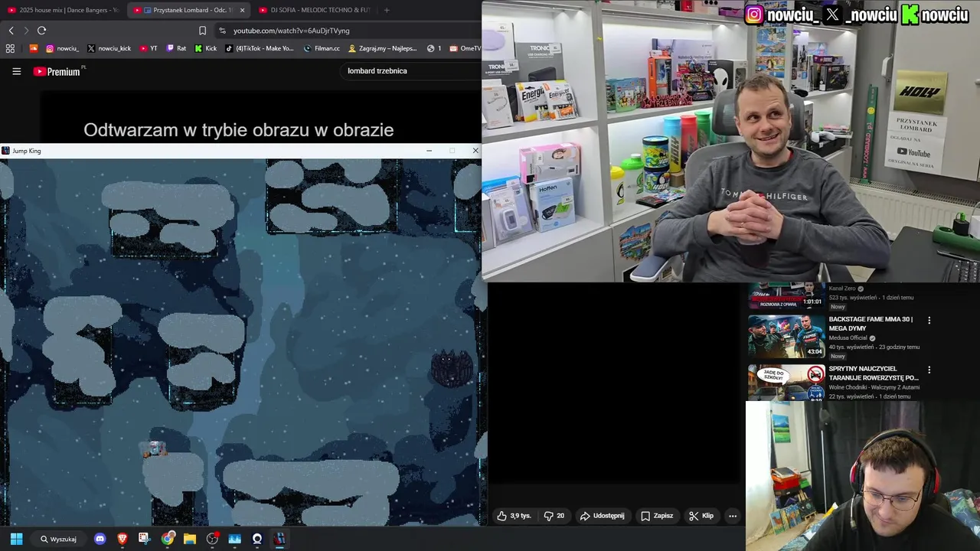Open the nowciu_ Instagram bookmark
This screenshot has height=551, width=980.
(62, 48)
